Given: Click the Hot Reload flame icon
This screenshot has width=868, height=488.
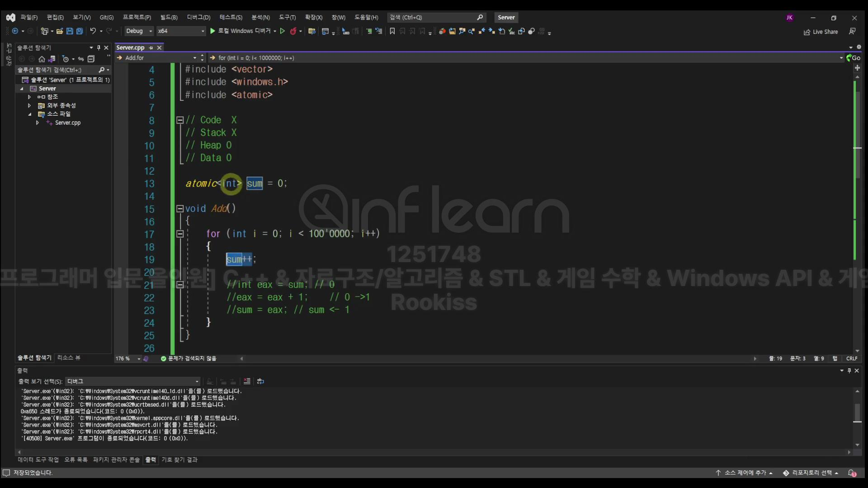Looking at the screenshot, I should click(293, 31).
